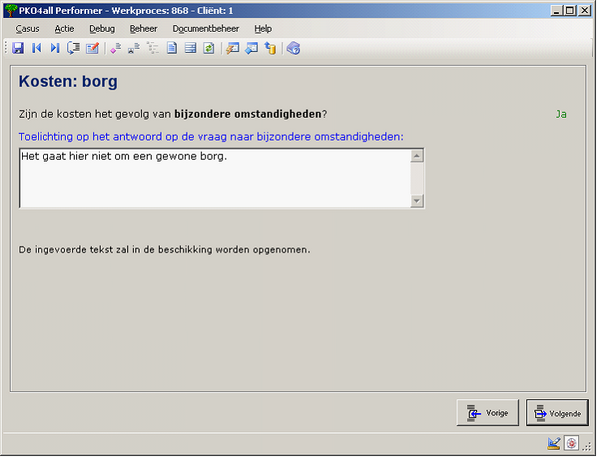Click the yellow database cylinder icon
The height and width of the screenshot is (457, 597).
270,48
